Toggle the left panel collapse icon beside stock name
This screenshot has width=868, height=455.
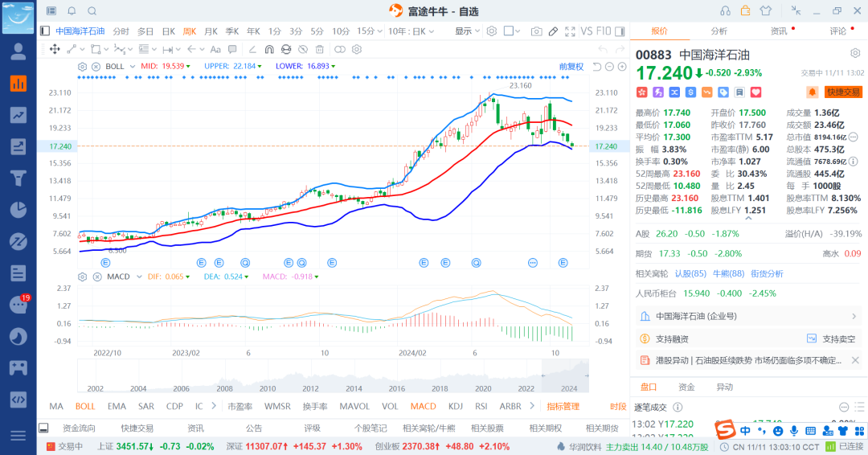(x=46, y=31)
